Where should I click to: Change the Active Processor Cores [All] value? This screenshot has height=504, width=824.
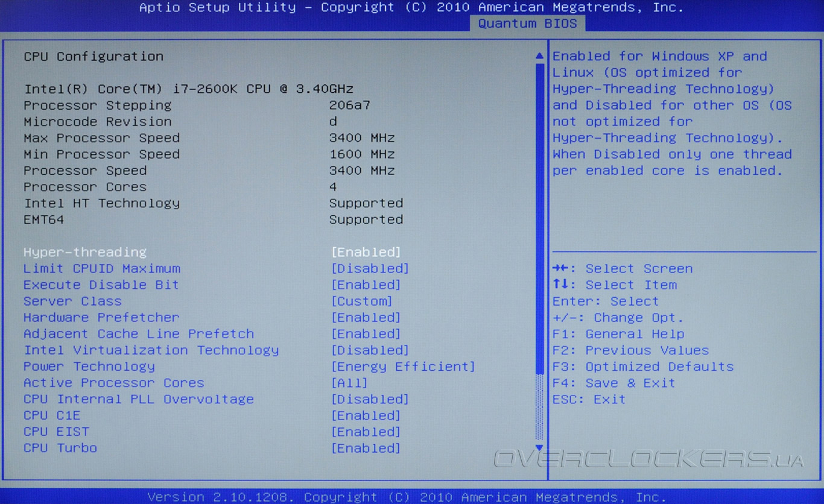(349, 382)
